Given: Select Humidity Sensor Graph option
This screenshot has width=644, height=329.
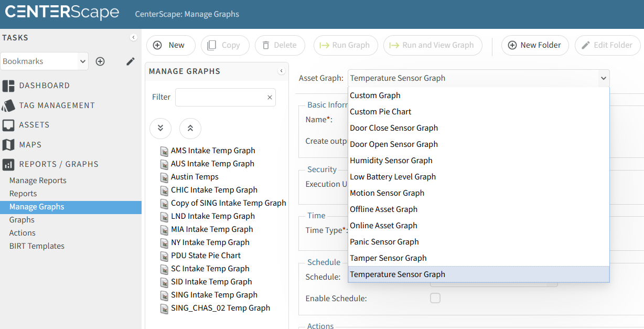Looking at the screenshot, I should [478, 161].
